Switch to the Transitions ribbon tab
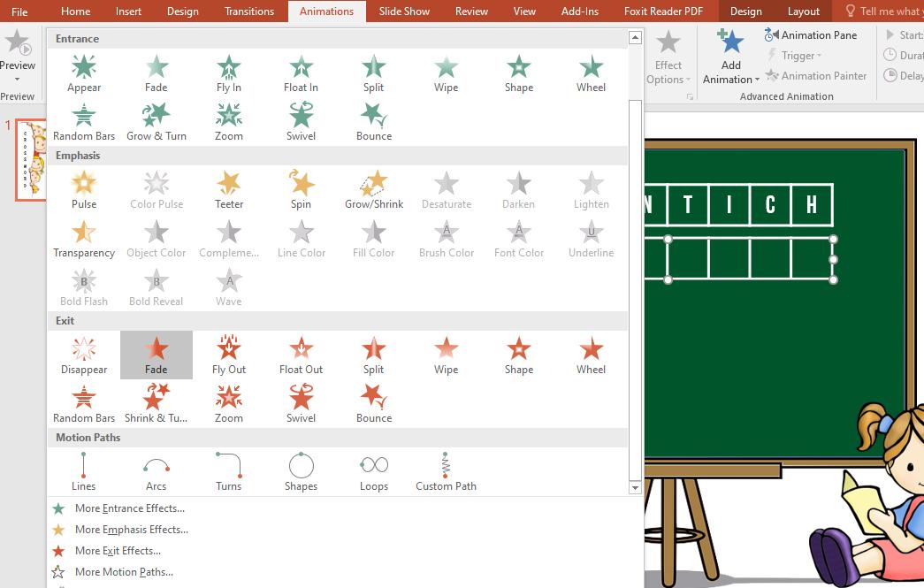 248,11
